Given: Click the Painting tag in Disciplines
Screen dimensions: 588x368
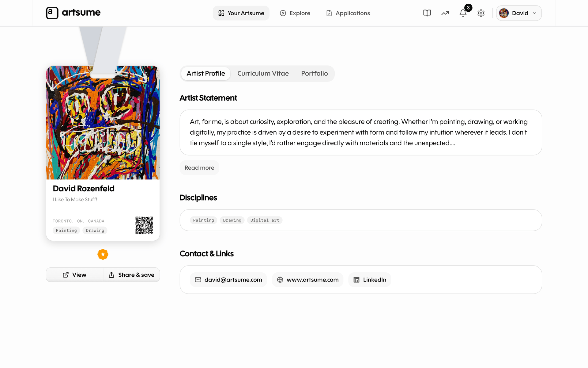Looking at the screenshot, I should [203, 220].
